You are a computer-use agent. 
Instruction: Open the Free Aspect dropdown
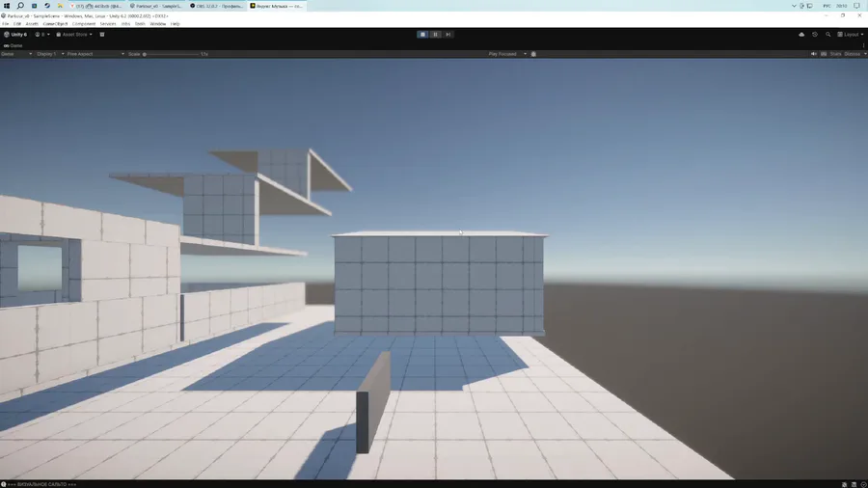tap(95, 54)
